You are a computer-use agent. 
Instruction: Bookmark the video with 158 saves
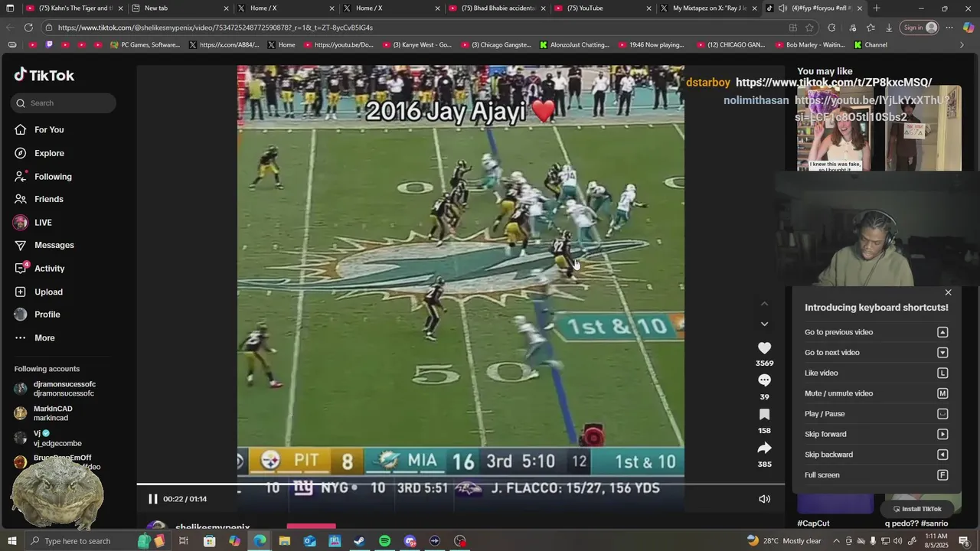[764, 414]
